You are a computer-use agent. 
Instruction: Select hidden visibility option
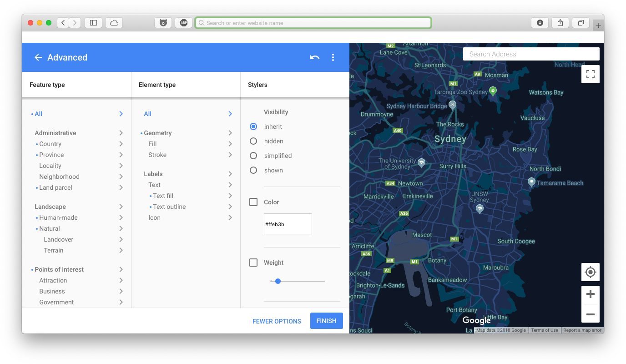click(253, 141)
